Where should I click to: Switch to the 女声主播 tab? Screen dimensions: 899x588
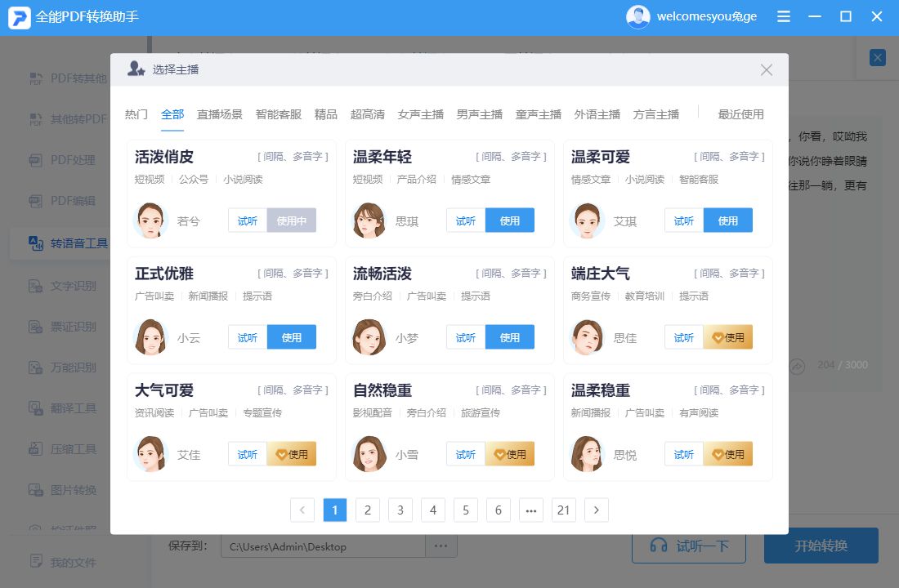(421, 114)
